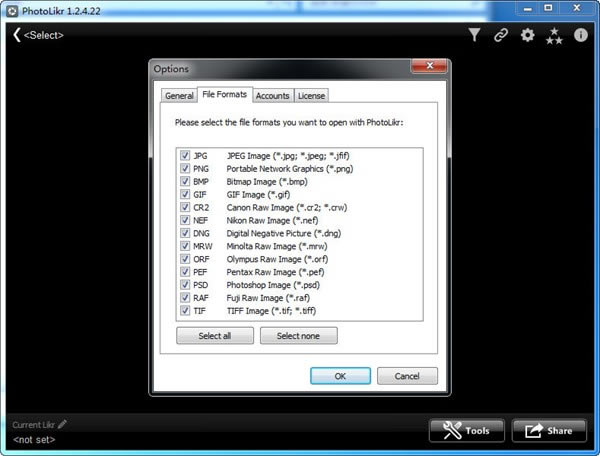Disable the PSD Photoshop checkbox

[185, 285]
